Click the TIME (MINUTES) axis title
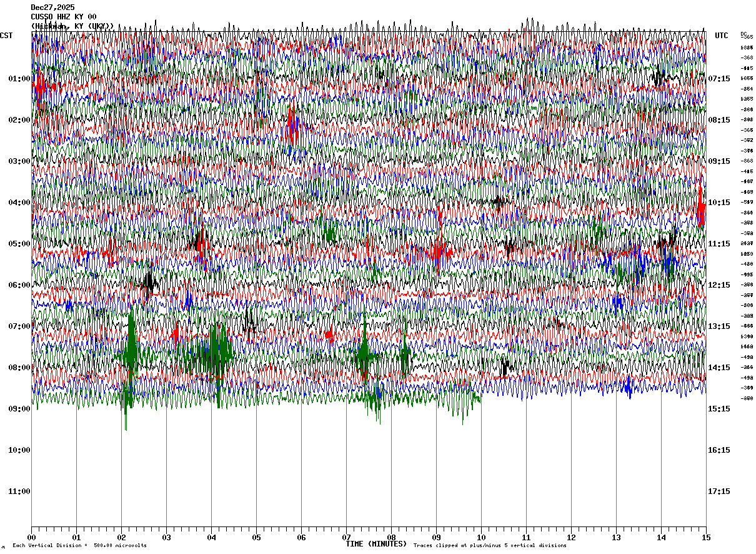756x554 pixels. 377,544
